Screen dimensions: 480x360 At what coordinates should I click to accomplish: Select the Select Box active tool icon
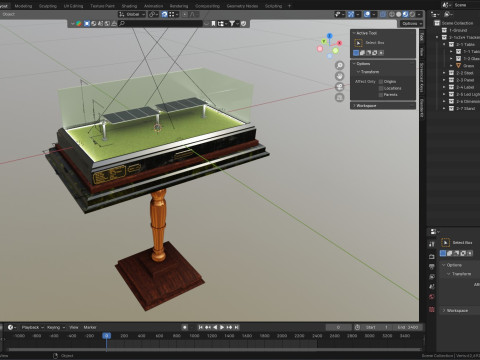click(358, 43)
